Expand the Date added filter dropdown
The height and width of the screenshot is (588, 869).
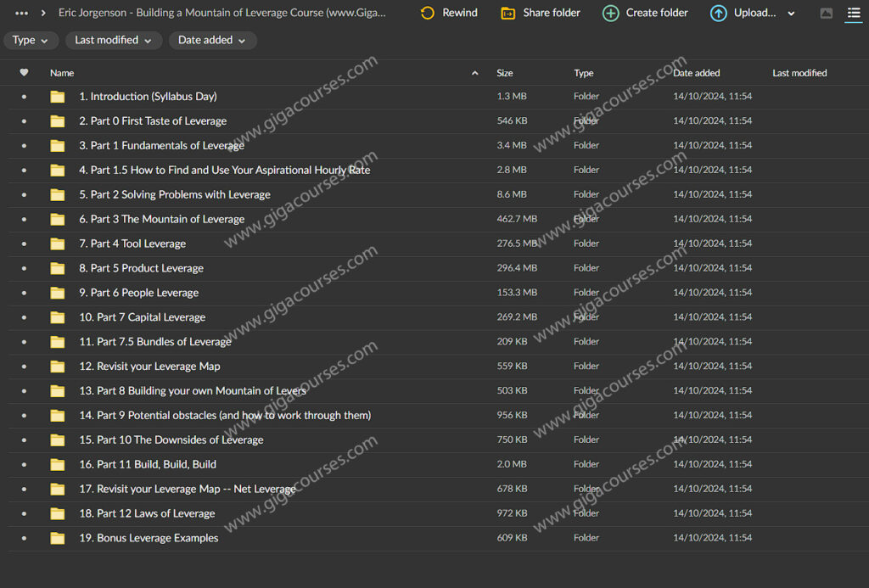(212, 41)
